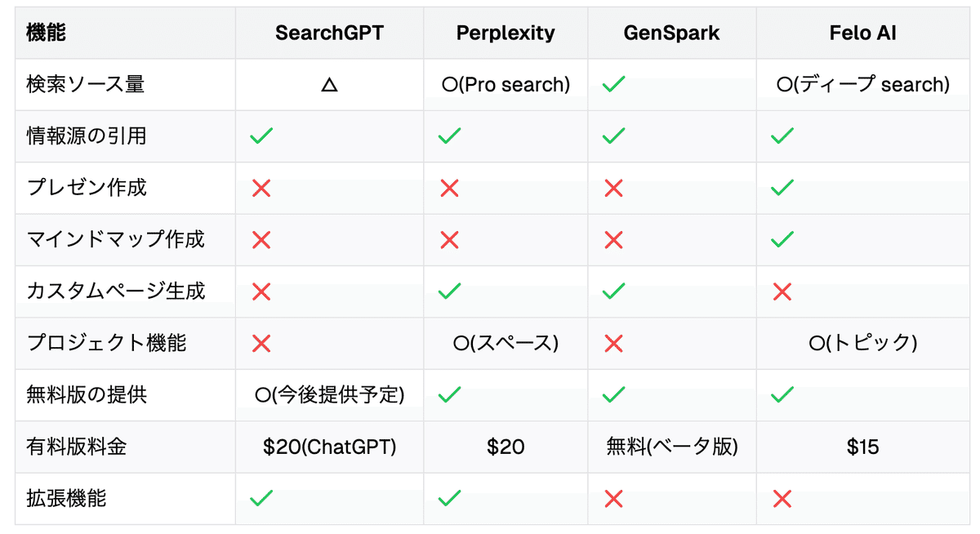This screenshot has height=534, width=980.
Task: Click the 機能 header cell
Action: [47, 33]
